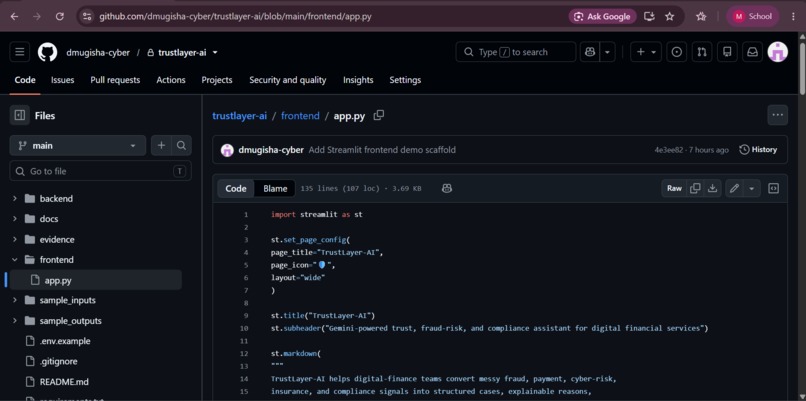Focus the Type / to search box
This screenshot has height=401, width=806.
click(x=516, y=52)
